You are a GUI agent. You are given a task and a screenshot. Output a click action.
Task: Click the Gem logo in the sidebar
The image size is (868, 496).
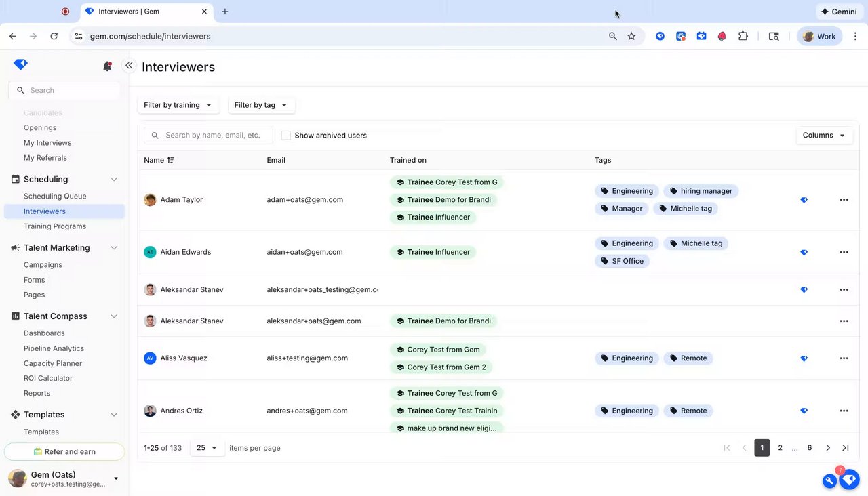20,64
